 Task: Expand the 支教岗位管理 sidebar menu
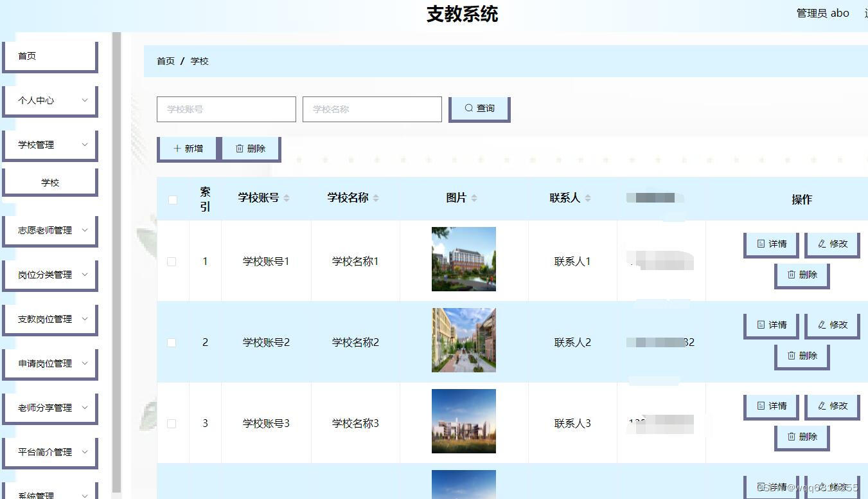click(x=50, y=320)
